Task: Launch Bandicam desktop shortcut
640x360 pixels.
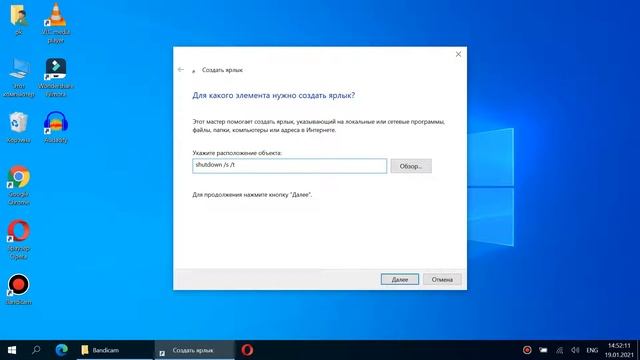Action: point(19,289)
